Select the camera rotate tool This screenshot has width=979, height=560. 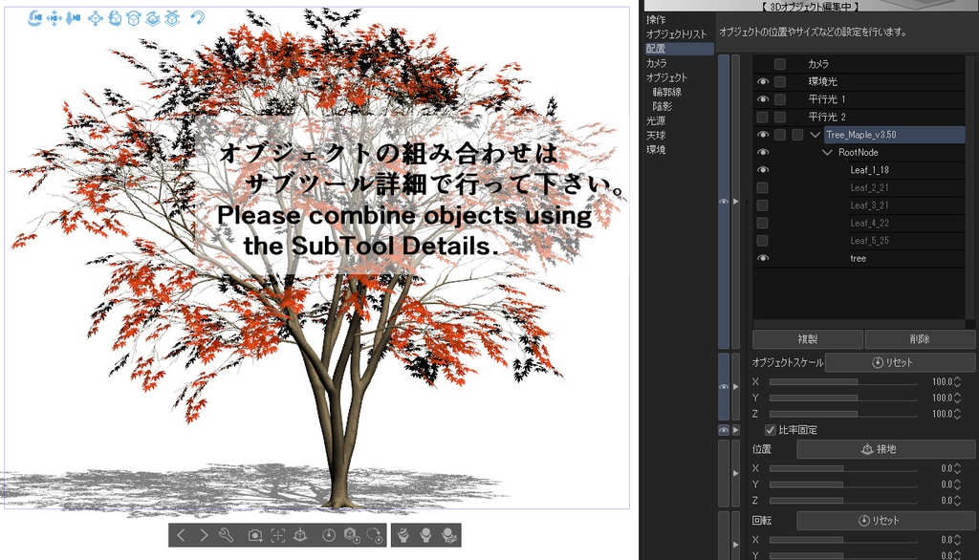(34, 15)
